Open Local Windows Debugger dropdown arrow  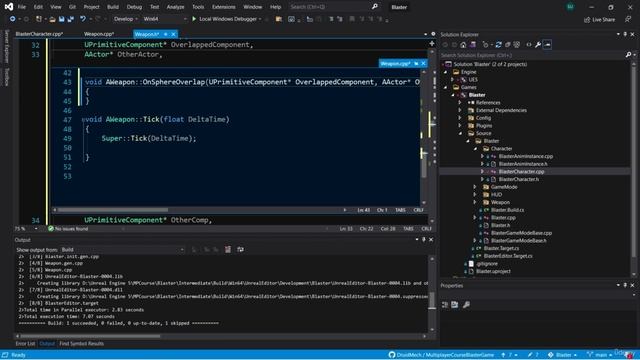[260, 19]
